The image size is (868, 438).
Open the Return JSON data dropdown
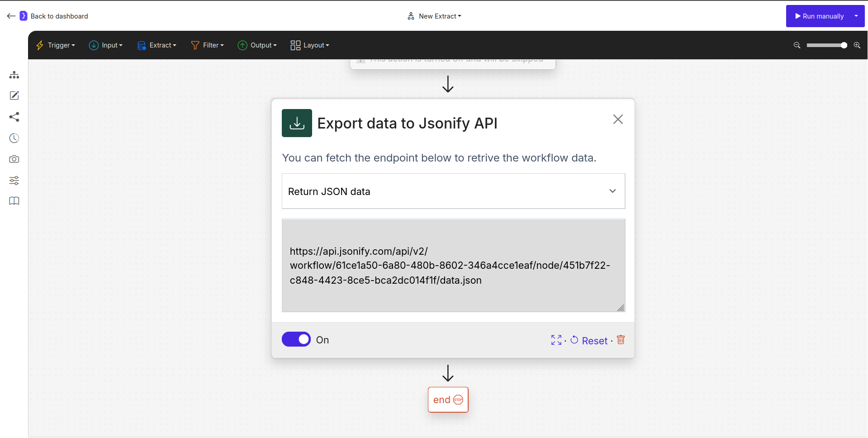(453, 191)
